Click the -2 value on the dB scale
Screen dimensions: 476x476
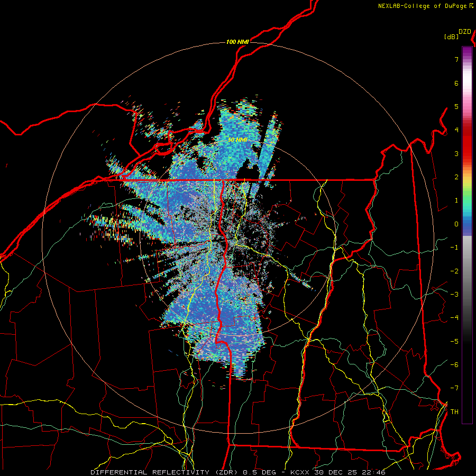pyautogui.click(x=454, y=271)
